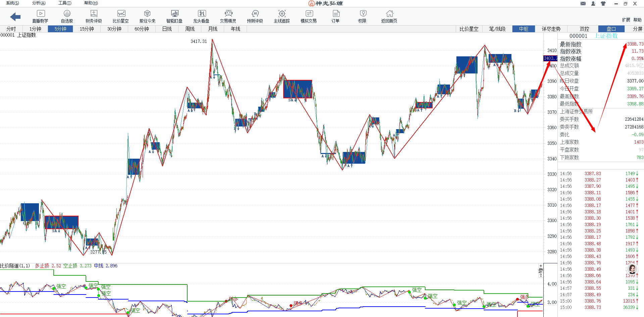Open the 返回首页 home icon
Screen dimensions: 644x317
[389, 14]
